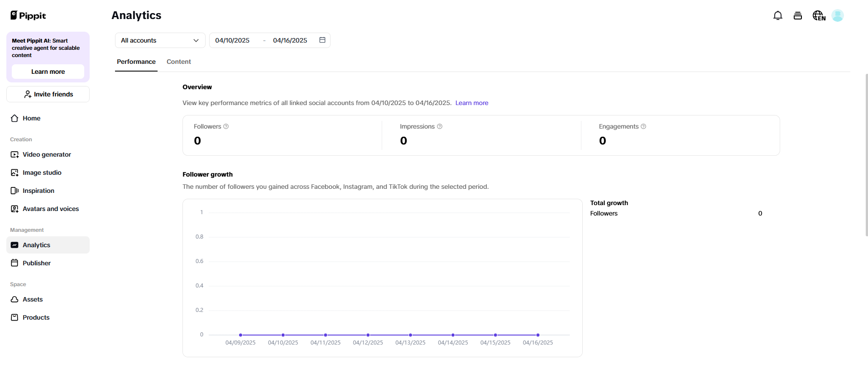Open Video generator from sidebar
Image resolution: width=868 pixels, height=369 pixels.
coord(48,154)
